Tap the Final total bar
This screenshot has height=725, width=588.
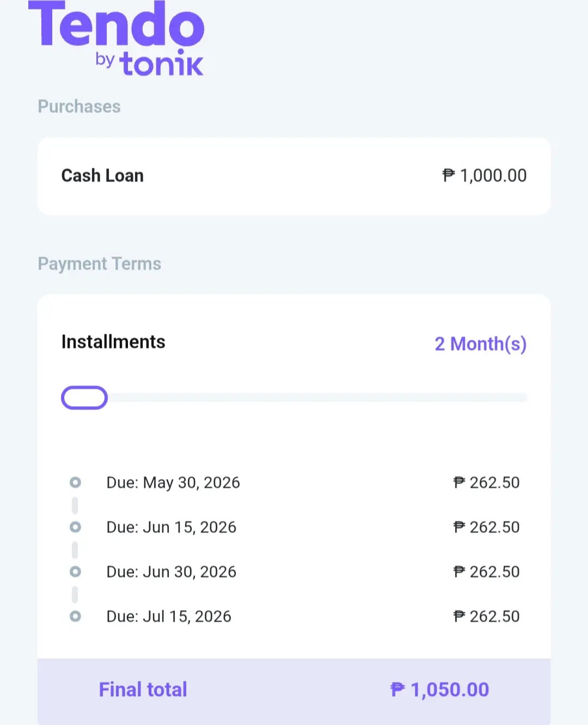coord(294,691)
